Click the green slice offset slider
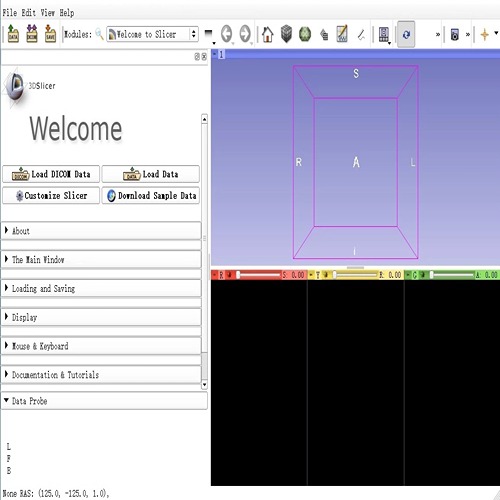The height and width of the screenshot is (500, 500). coord(452,275)
